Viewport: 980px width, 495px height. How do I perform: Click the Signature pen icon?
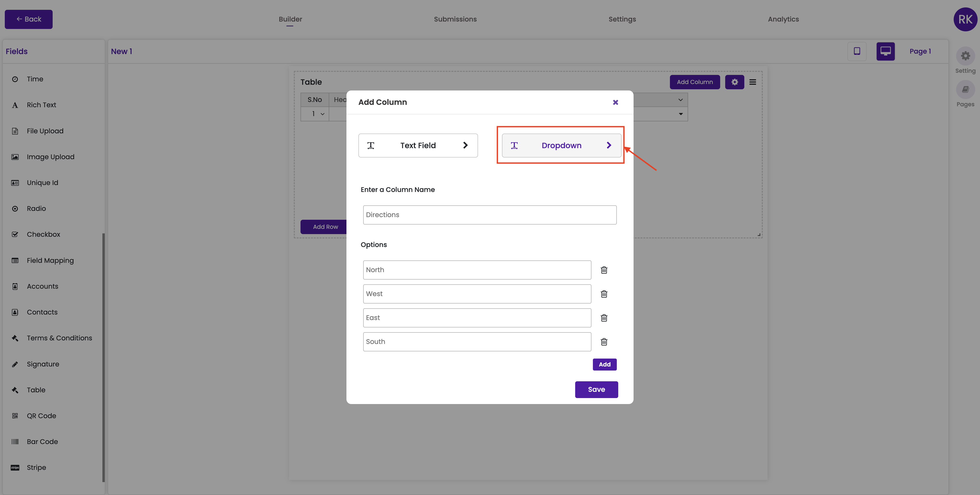15,364
